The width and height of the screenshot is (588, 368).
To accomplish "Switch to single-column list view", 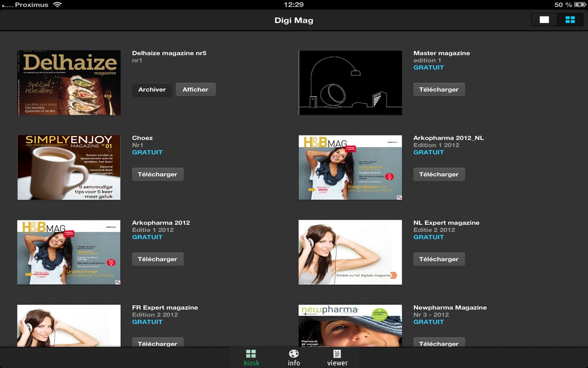I will tap(544, 20).
